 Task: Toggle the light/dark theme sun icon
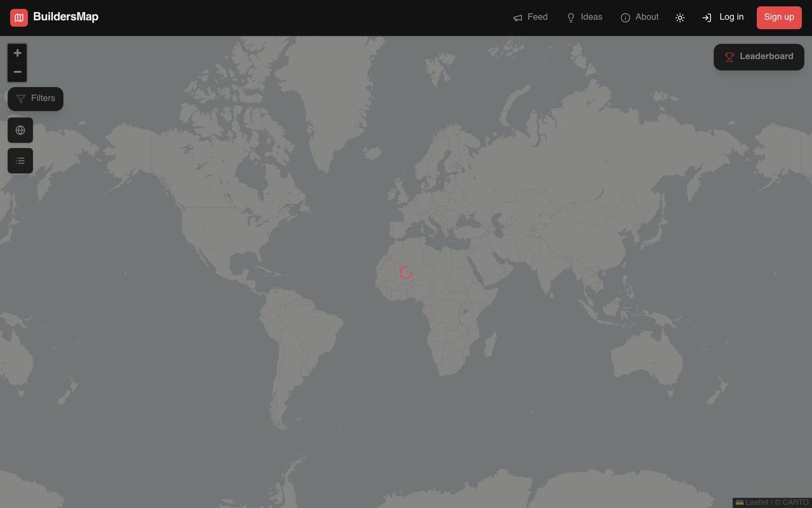680,18
